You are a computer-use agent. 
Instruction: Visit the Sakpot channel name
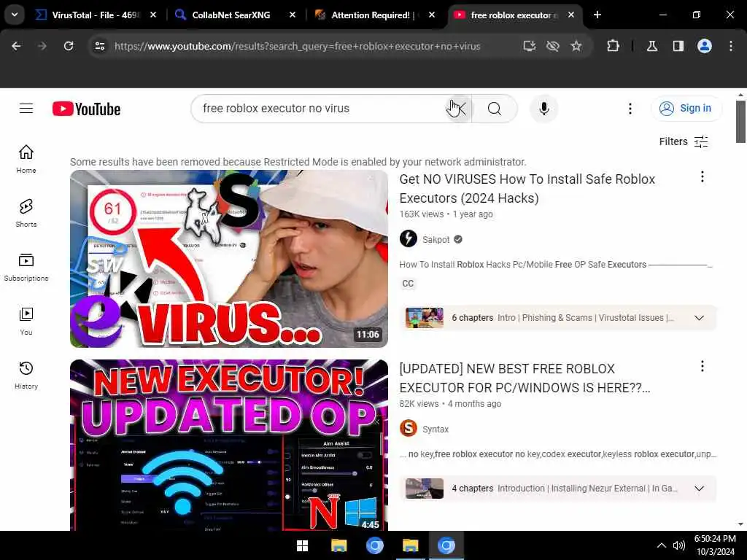(436, 239)
